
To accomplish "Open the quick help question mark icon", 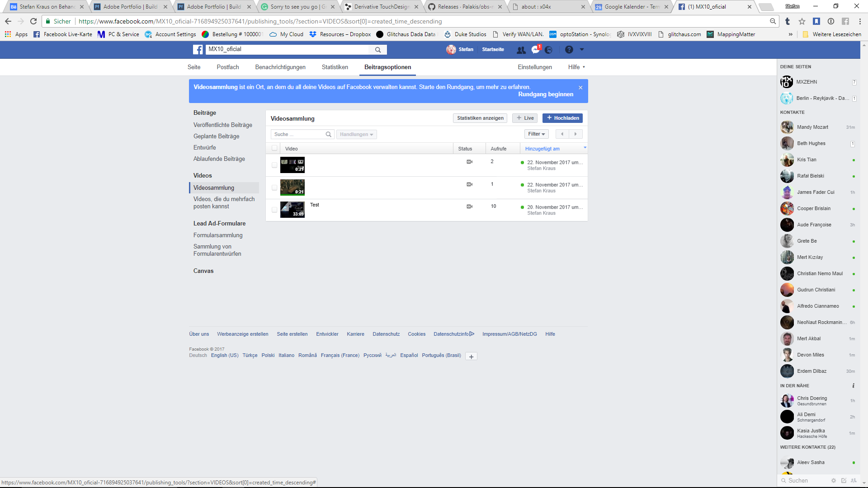I will pyautogui.click(x=569, y=50).
